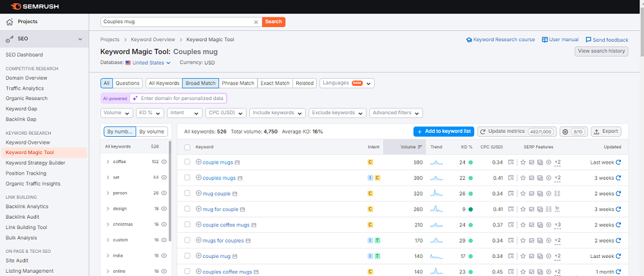644x276 pixels.
Task: Open Keyword Overview in the sidebar
Action: (28, 143)
